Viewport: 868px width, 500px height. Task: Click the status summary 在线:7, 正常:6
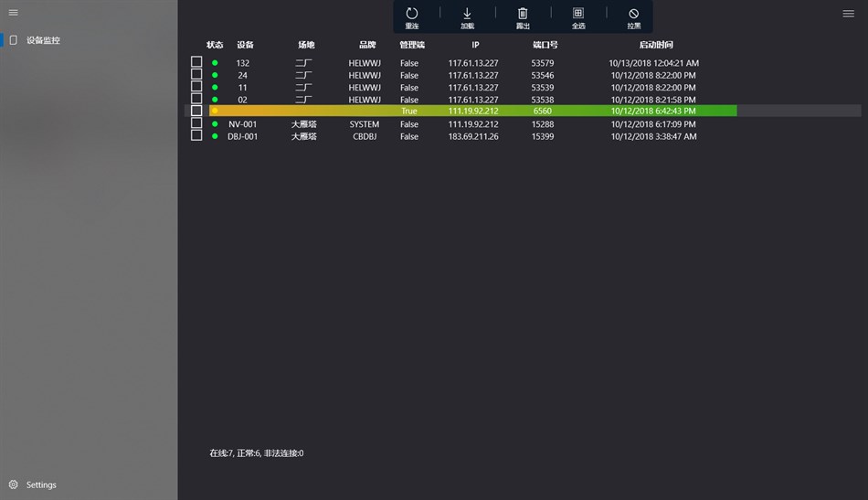coord(257,453)
